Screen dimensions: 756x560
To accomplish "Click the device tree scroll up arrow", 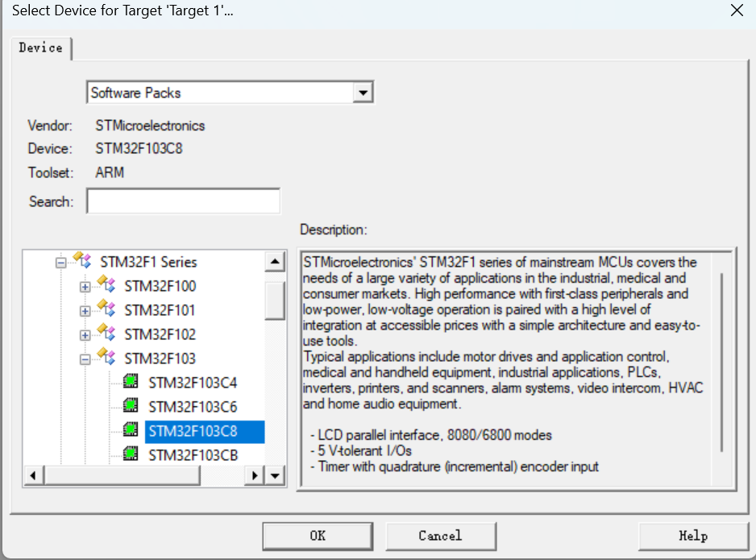I will point(275,262).
